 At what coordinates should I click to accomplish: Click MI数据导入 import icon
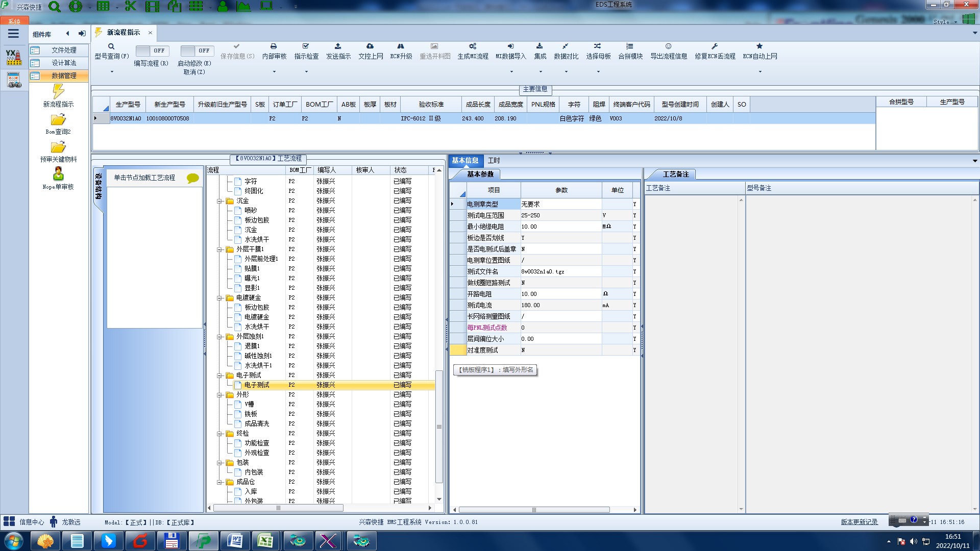510,46
